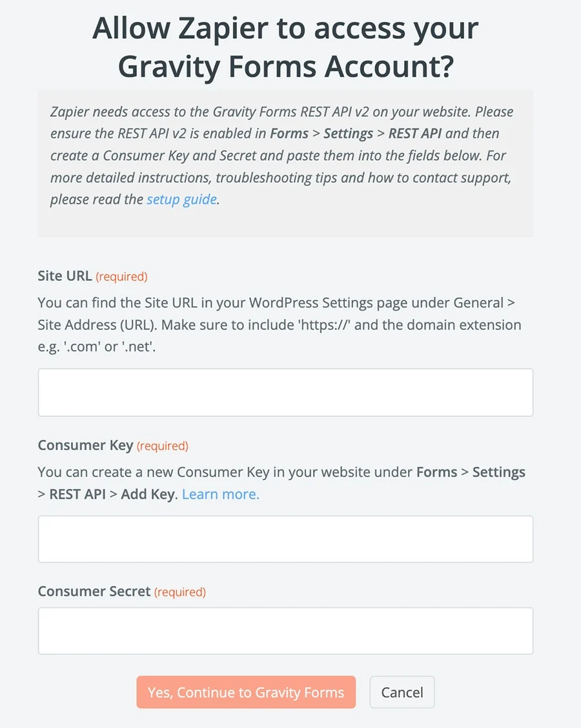Click the Consumer Secret field label
The image size is (581, 728).
[94, 591]
